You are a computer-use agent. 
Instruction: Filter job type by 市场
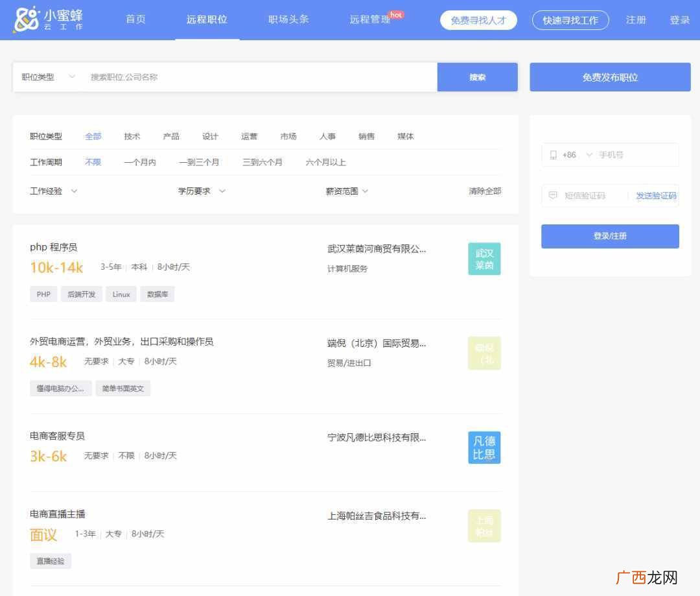coord(288,136)
